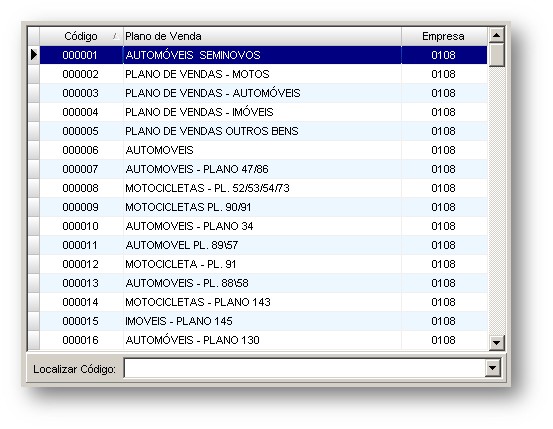Click row selector beside code 000010
The width and height of the screenshot is (553, 429).
click(34, 226)
